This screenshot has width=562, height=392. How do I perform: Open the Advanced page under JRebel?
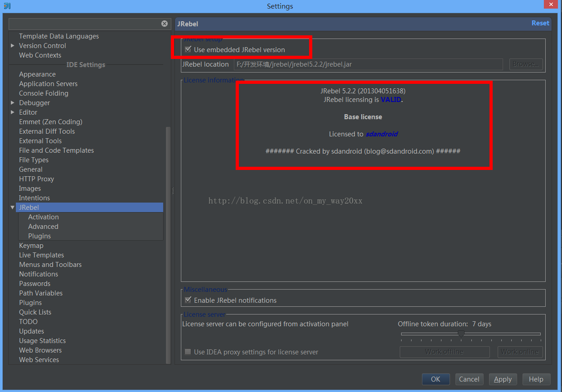coord(43,227)
